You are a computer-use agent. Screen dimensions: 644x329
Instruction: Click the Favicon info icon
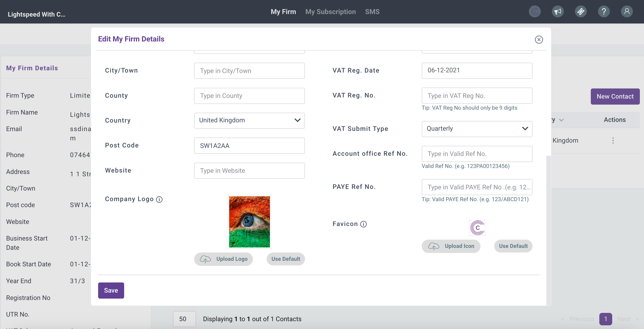coord(363,224)
